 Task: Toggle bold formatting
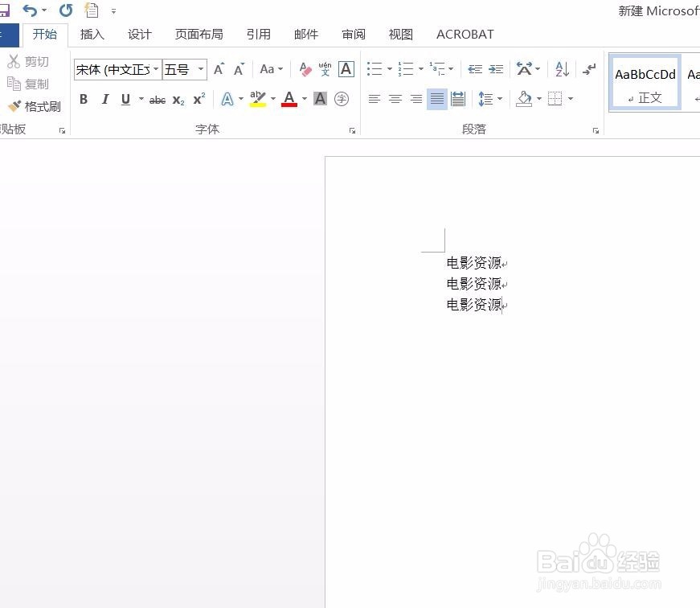pos(84,99)
